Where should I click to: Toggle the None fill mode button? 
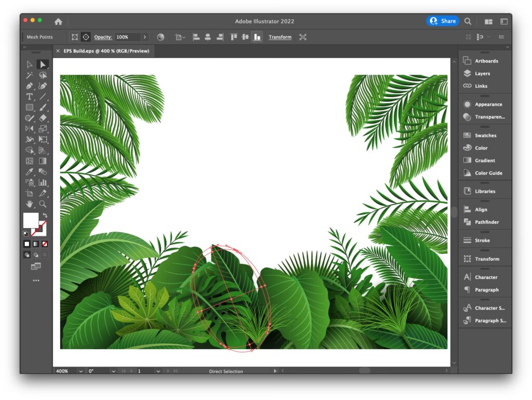click(x=45, y=244)
